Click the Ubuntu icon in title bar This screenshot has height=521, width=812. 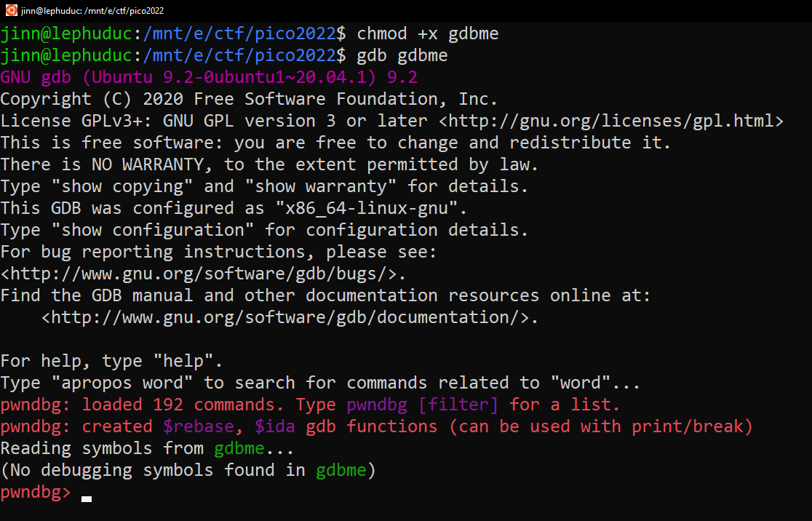11,10
